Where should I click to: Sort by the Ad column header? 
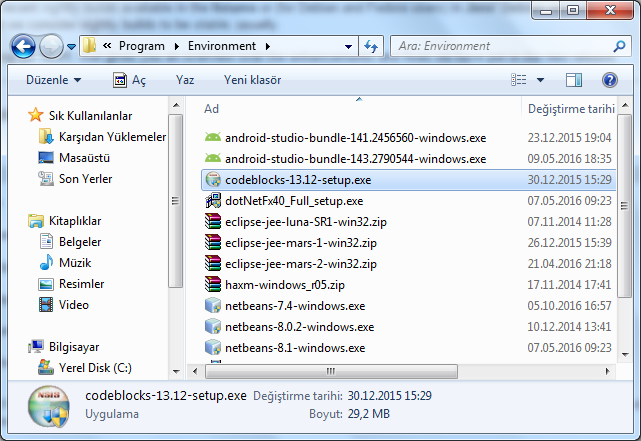point(211,109)
